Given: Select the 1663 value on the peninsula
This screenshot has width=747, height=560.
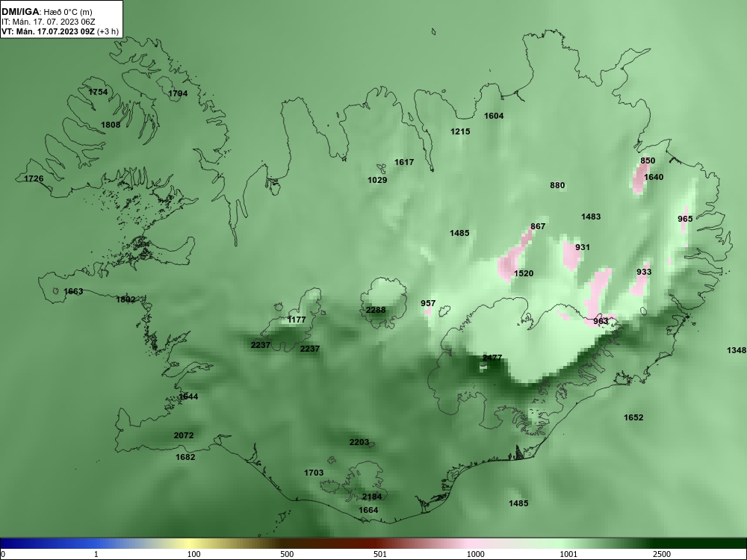Looking at the screenshot, I should [x=73, y=291].
